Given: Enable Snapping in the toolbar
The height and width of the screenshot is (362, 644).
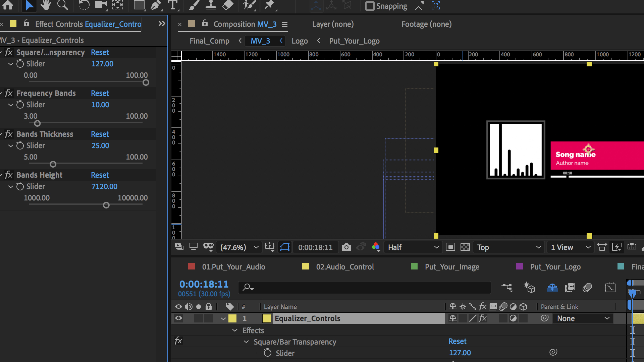Looking at the screenshot, I should (370, 6).
